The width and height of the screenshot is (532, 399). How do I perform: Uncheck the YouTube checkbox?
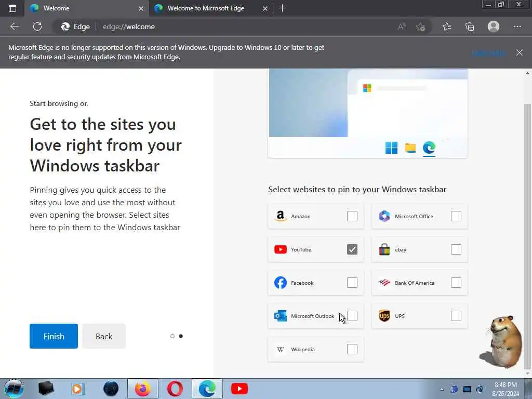[352, 249]
